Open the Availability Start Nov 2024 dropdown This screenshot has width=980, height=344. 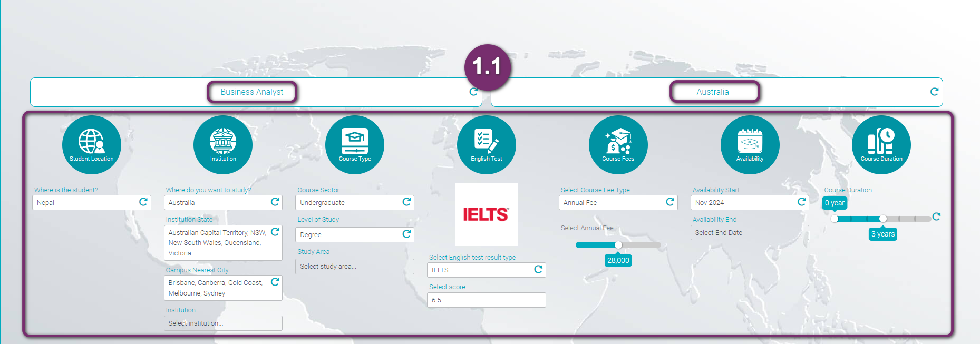point(743,202)
